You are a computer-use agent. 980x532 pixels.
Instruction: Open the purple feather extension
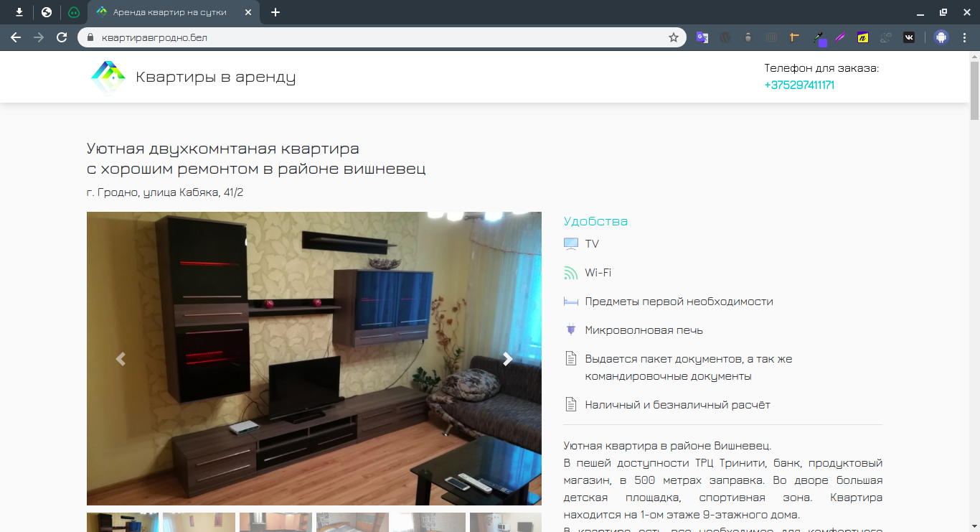840,37
